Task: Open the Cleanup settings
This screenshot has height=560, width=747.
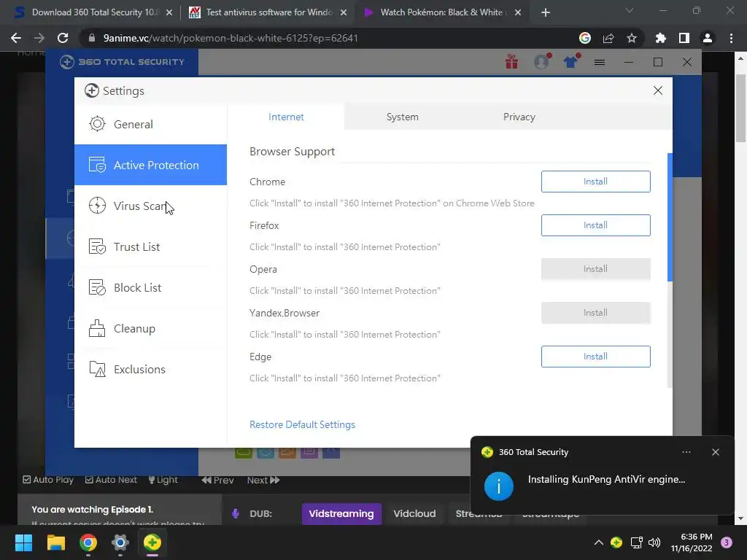Action: 150,329
